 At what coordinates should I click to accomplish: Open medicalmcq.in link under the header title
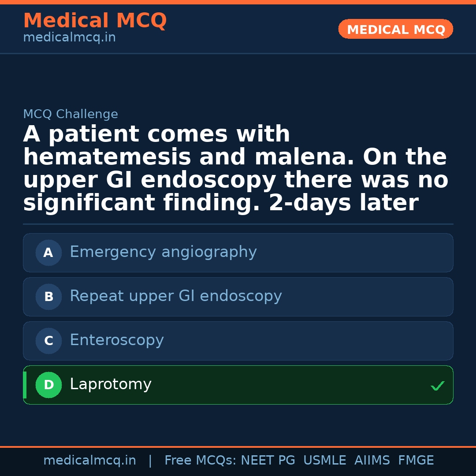coord(69,38)
